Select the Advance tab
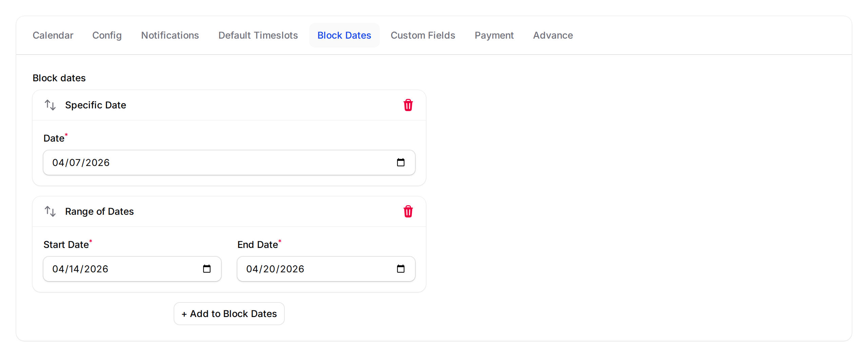 point(553,35)
